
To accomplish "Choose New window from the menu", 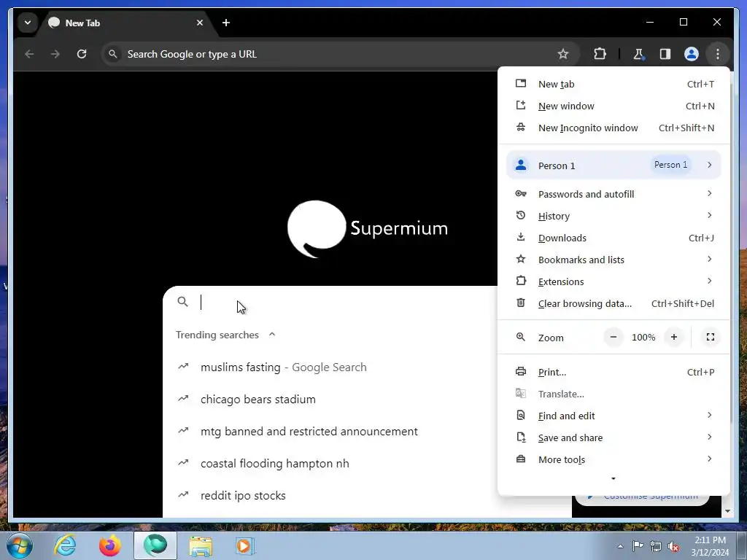I will tap(614, 106).
